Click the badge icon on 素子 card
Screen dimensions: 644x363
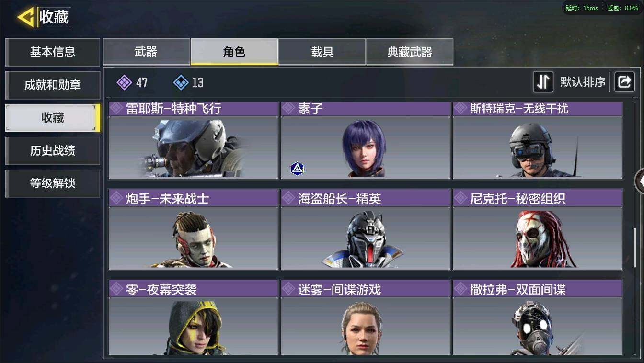pyautogui.click(x=297, y=169)
